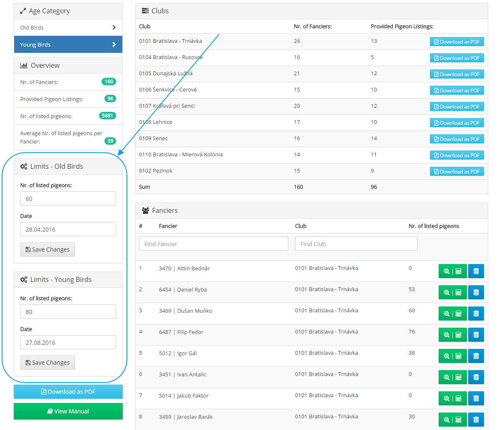Image resolution: width=504 pixels, height=430 pixels.
Task: Open details for fancier Albín Bednár
Action: (452, 271)
